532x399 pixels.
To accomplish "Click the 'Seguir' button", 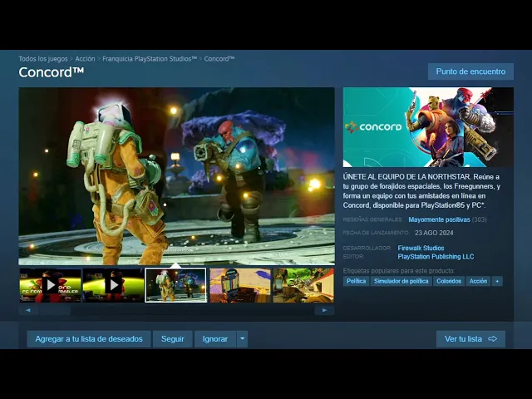I will point(173,339).
